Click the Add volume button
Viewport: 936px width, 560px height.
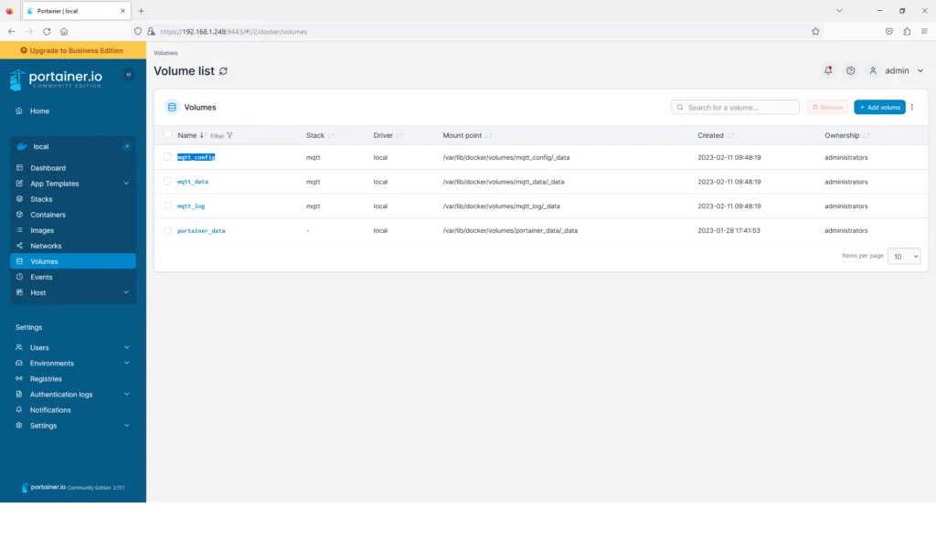(879, 107)
